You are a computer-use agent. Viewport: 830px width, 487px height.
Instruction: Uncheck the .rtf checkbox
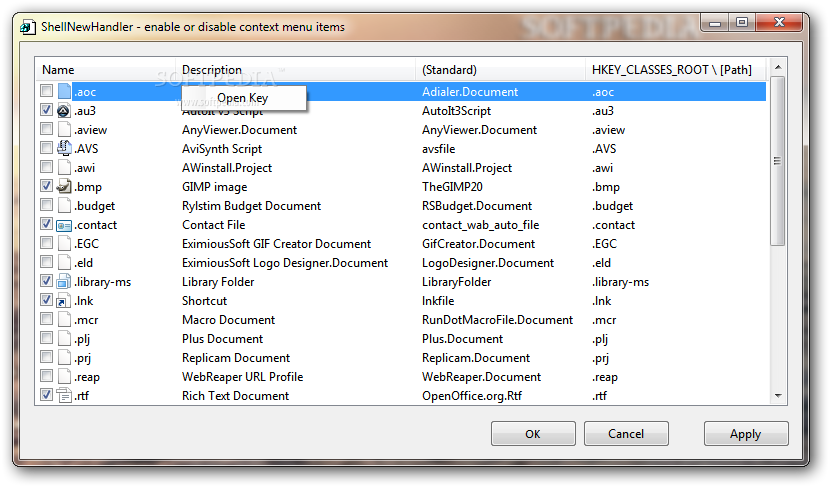point(47,395)
